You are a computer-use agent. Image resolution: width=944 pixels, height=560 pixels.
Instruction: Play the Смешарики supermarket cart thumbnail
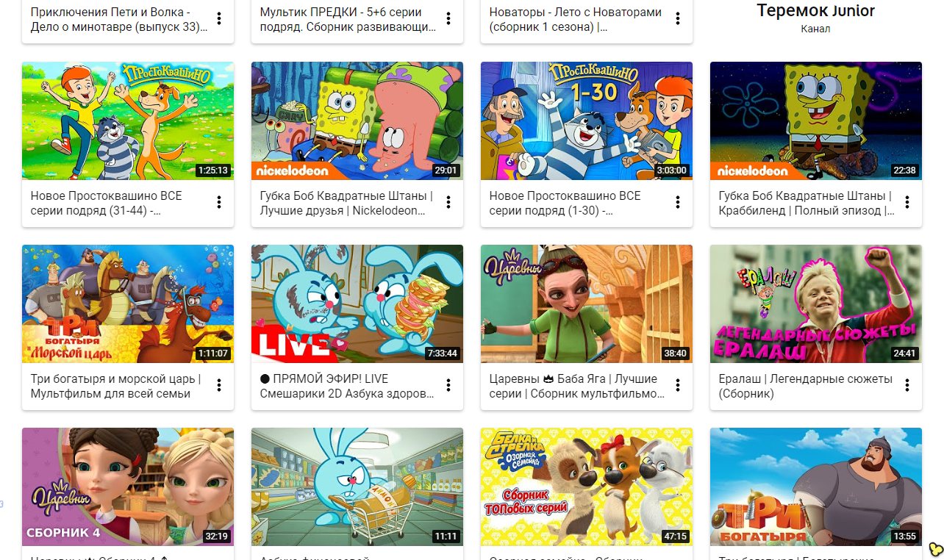[x=357, y=487]
